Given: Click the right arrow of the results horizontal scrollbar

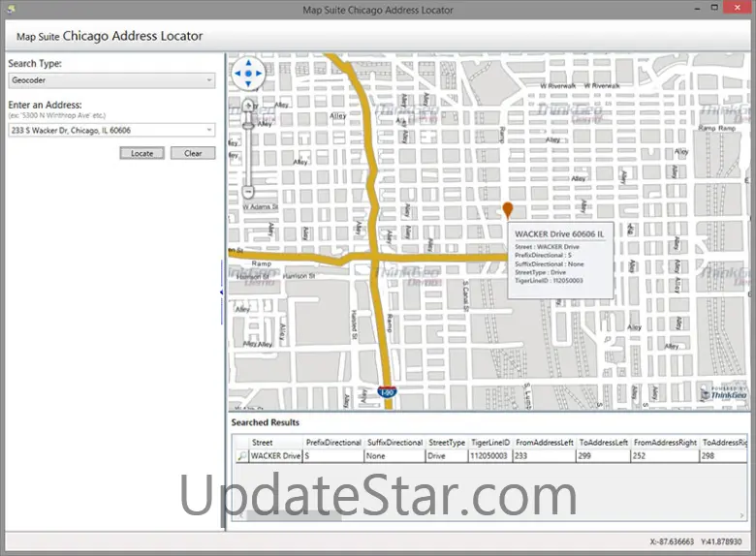Looking at the screenshot, I should (x=742, y=515).
